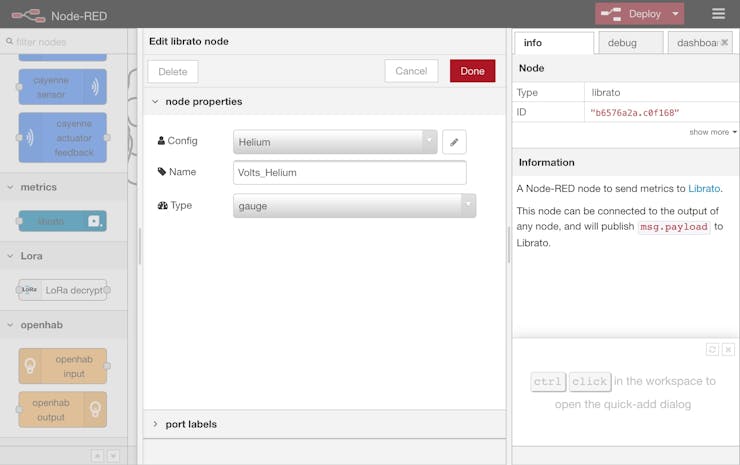Click the Config label person icon
This screenshot has width=740, height=465.
[161, 141]
